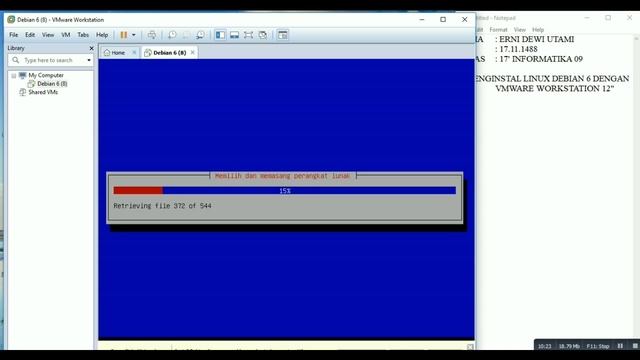640x360 pixels.
Task: Close the Debian 6 (8) tab
Action: [x=193, y=53]
